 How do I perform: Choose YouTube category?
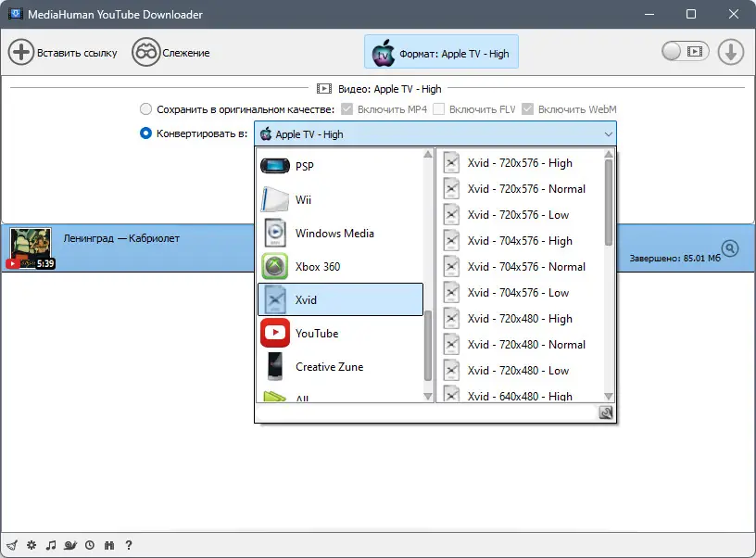coord(340,334)
